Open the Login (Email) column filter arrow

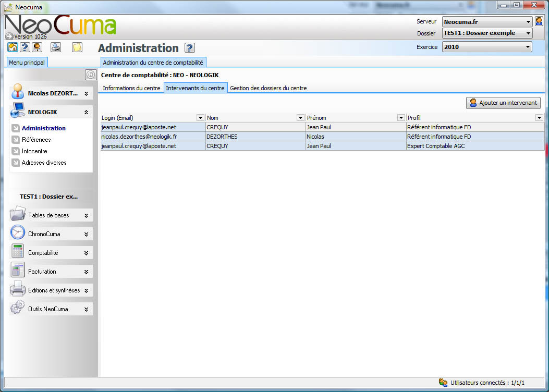[200, 118]
